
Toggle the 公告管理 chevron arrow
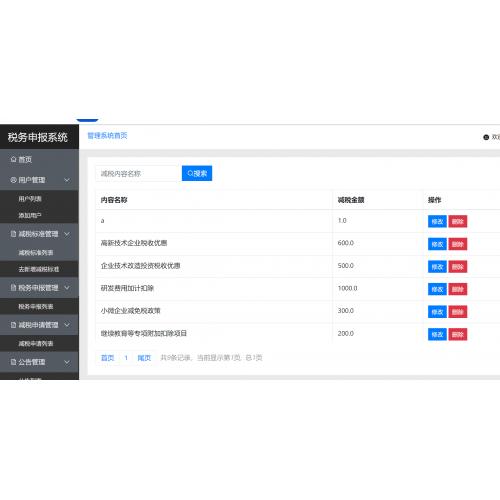(67, 362)
